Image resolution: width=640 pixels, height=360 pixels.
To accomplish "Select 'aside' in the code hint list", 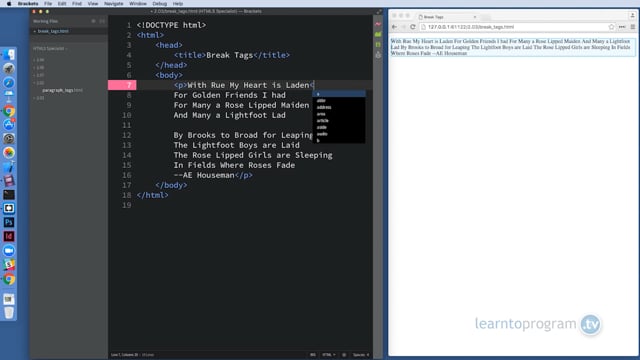I will click(339, 127).
